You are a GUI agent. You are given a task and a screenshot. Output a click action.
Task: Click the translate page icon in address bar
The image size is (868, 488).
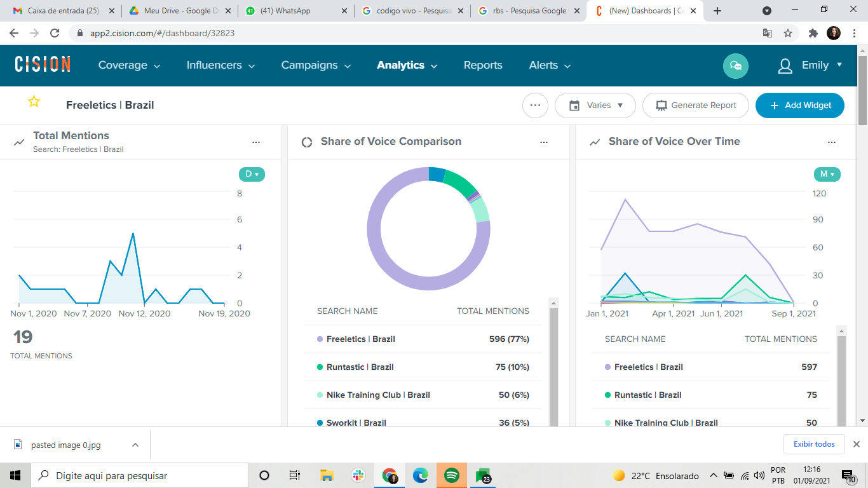pos(768,33)
